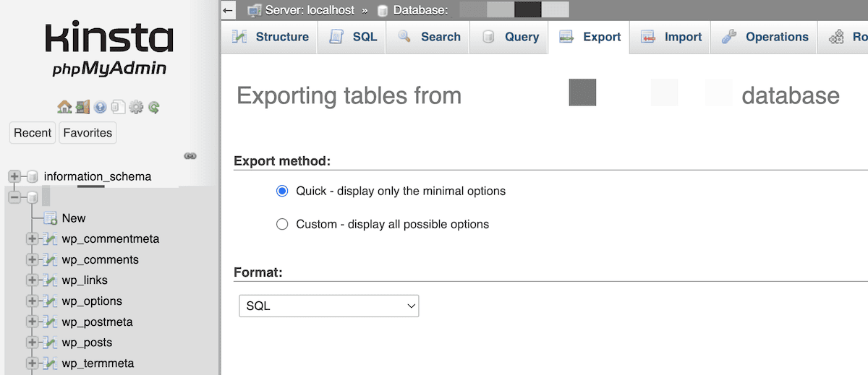
Task: Click the 'Quick - display only the minimal options' label
Action: click(x=401, y=191)
